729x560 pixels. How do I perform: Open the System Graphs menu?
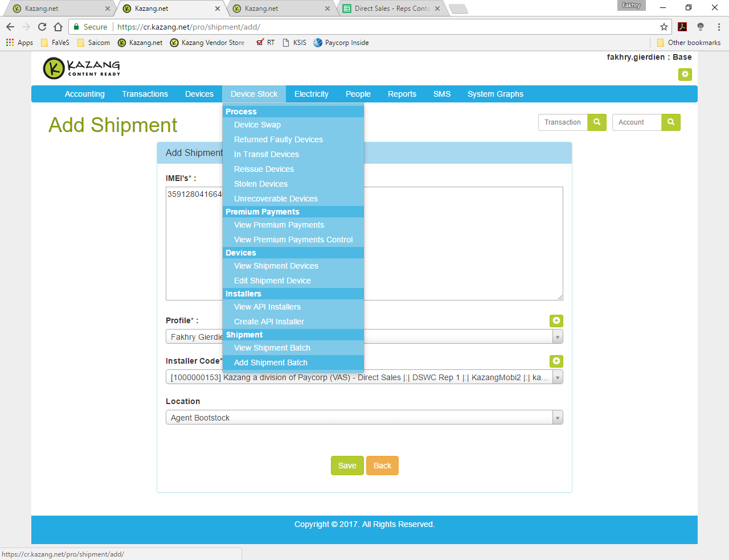click(495, 94)
